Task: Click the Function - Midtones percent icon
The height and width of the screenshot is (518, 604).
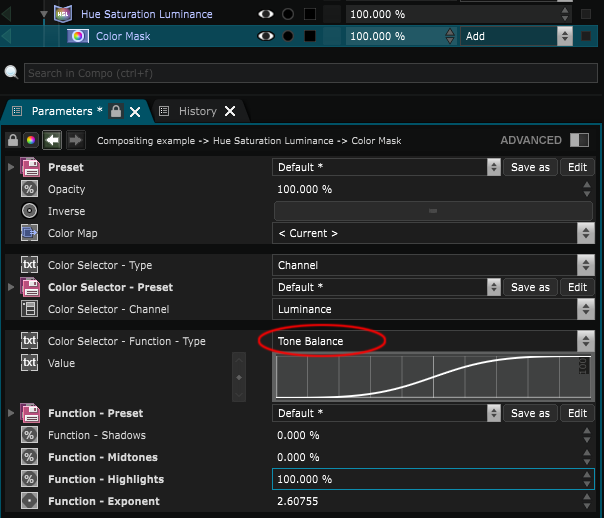Action: (x=29, y=457)
